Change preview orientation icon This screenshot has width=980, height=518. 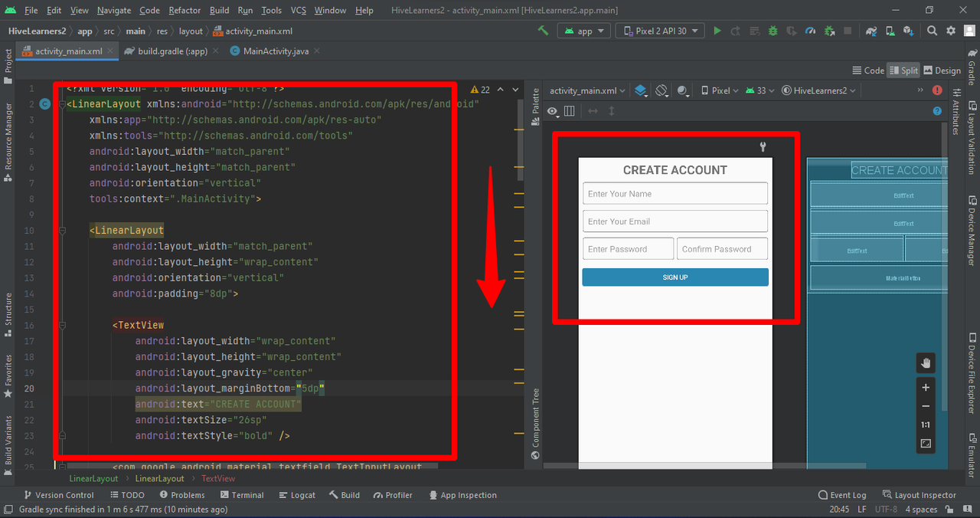tap(663, 90)
